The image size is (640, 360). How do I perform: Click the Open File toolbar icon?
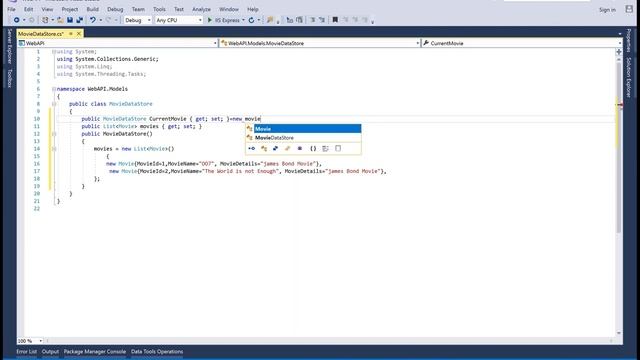60,20
